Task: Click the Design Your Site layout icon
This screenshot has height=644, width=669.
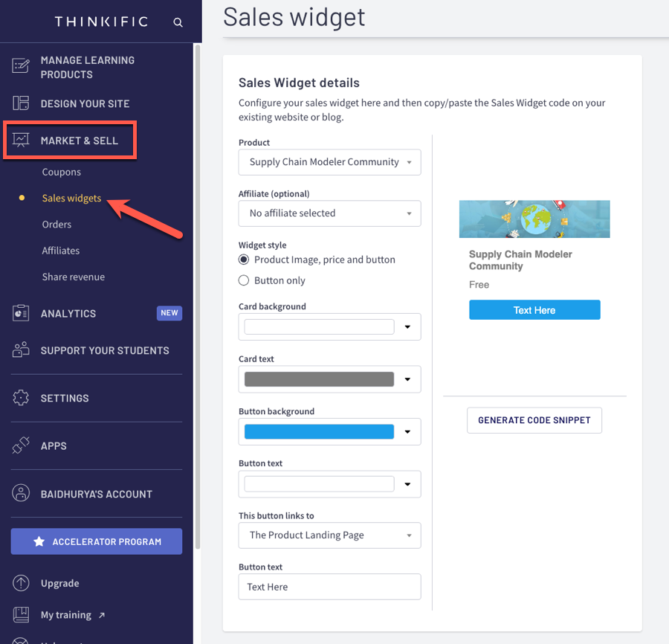Action: tap(21, 103)
